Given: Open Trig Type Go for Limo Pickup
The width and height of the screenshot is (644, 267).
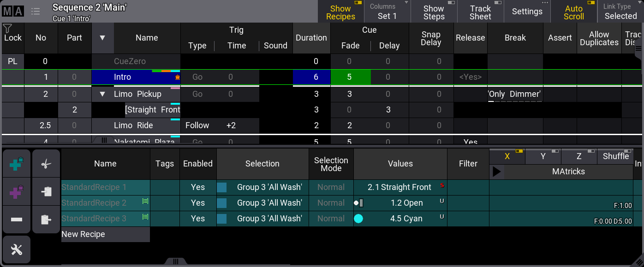Looking at the screenshot, I should 197,94.
